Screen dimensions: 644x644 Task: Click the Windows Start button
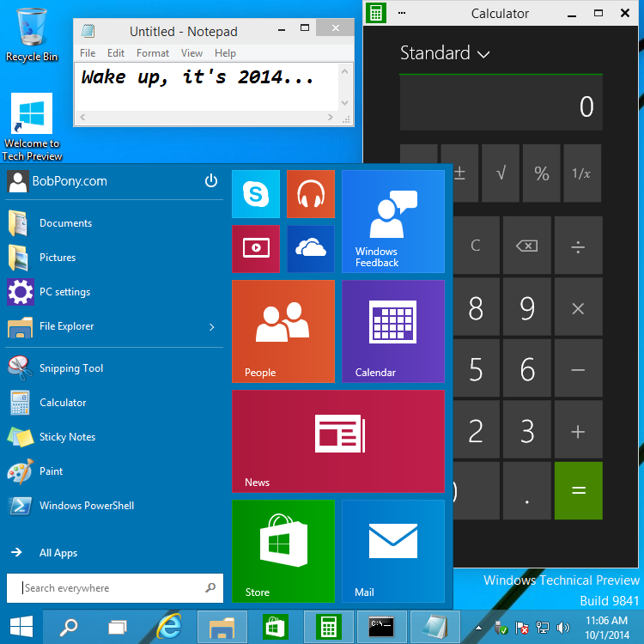[21, 627]
